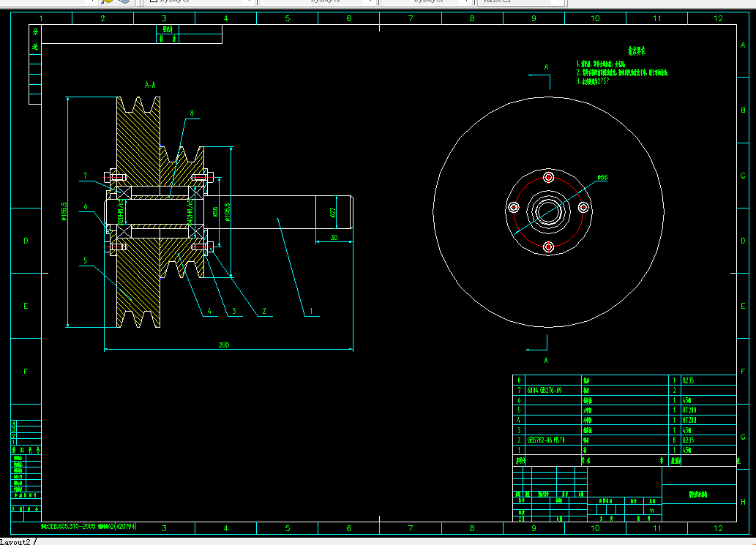The image size is (756, 545).
Task: Select zone number 5 on the bottom border
Action: 288,528
